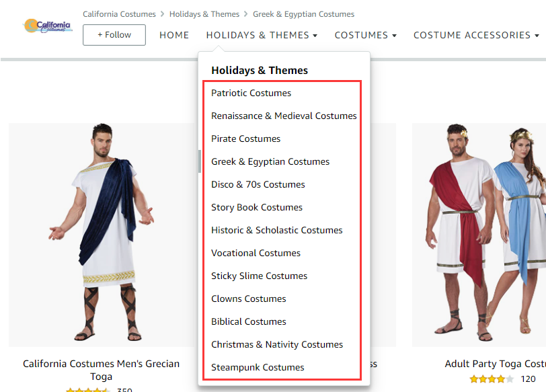Click the + Follow button

pos(114,35)
